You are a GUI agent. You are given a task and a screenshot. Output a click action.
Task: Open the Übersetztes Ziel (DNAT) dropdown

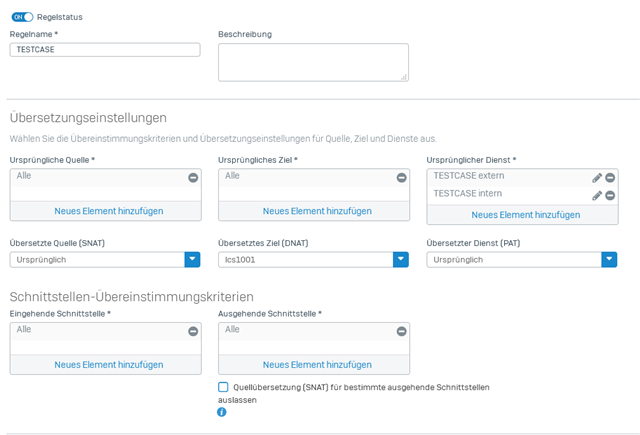pos(313,260)
